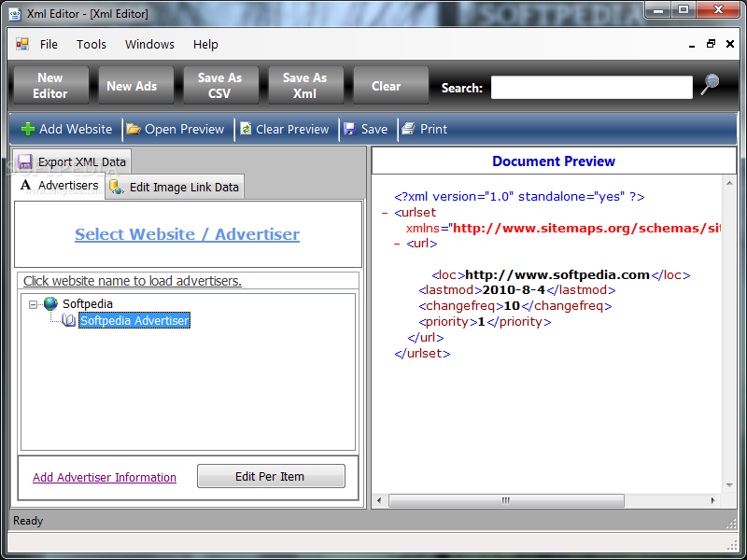Click the MDI child application icon in the menu bar
The image size is (747, 560).
(x=22, y=44)
